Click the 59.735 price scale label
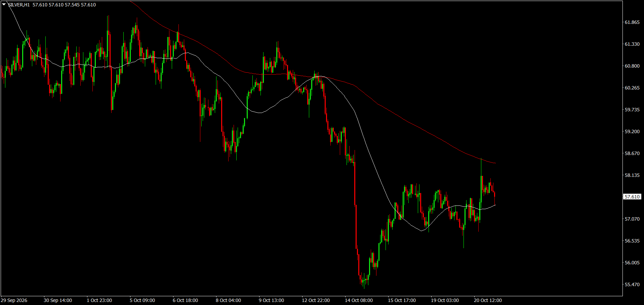Image resolution: width=644 pixels, height=305 pixels. [x=632, y=110]
